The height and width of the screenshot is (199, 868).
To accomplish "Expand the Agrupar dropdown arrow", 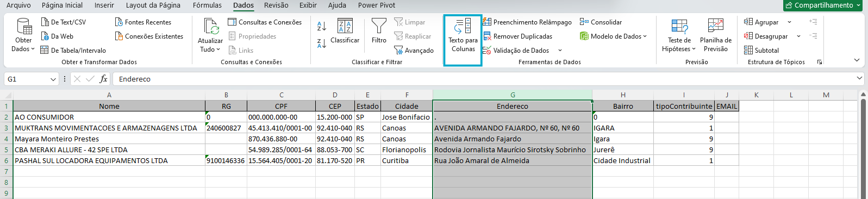I will coord(789,22).
